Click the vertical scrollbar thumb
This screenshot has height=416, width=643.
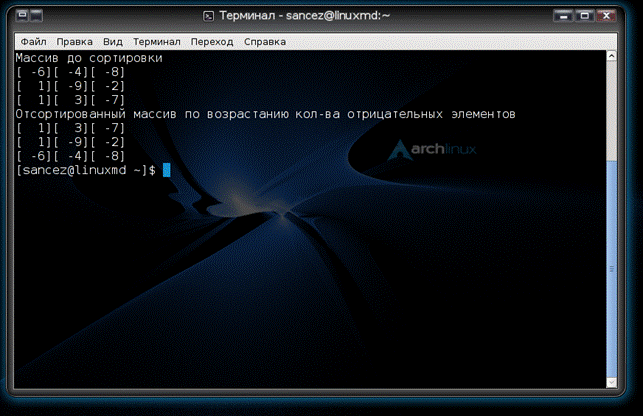coord(611,269)
